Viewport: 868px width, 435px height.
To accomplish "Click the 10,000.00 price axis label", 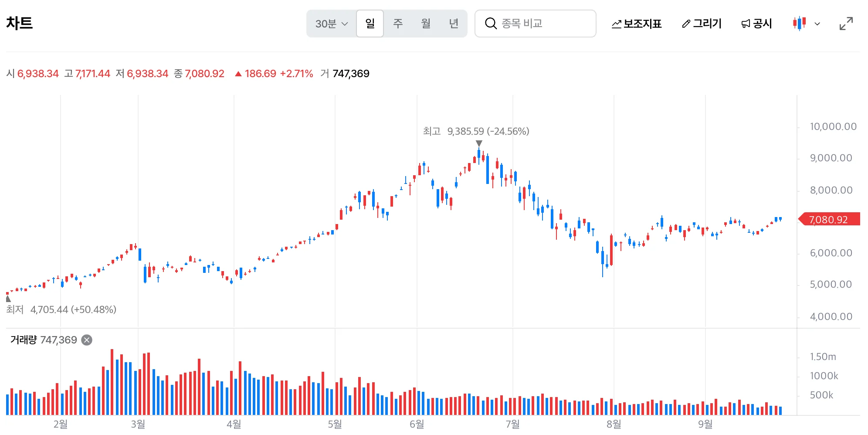I will point(833,127).
